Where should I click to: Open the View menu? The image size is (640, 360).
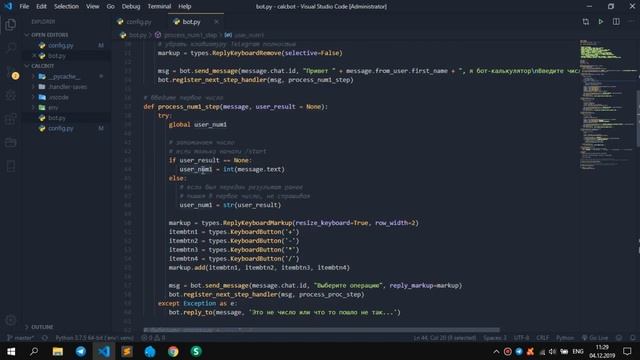pos(93,7)
